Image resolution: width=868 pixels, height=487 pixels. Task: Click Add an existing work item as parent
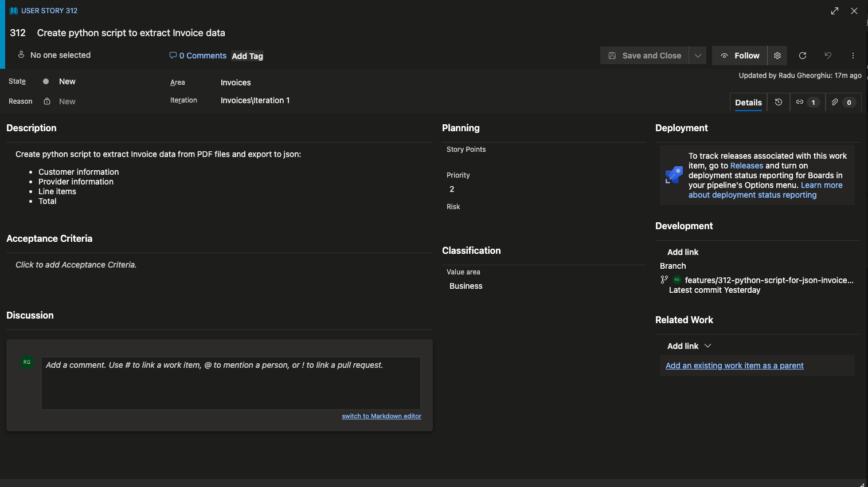[734, 366]
